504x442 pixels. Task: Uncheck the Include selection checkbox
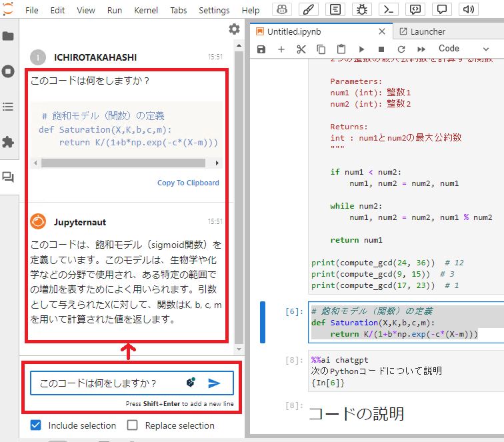click(x=36, y=425)
